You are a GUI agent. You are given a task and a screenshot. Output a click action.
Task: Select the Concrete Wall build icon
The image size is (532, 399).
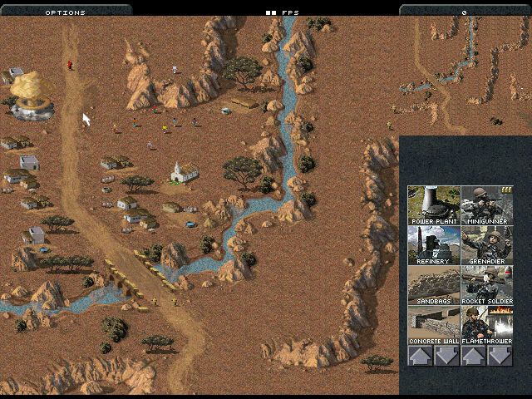[x=434, y=325]
